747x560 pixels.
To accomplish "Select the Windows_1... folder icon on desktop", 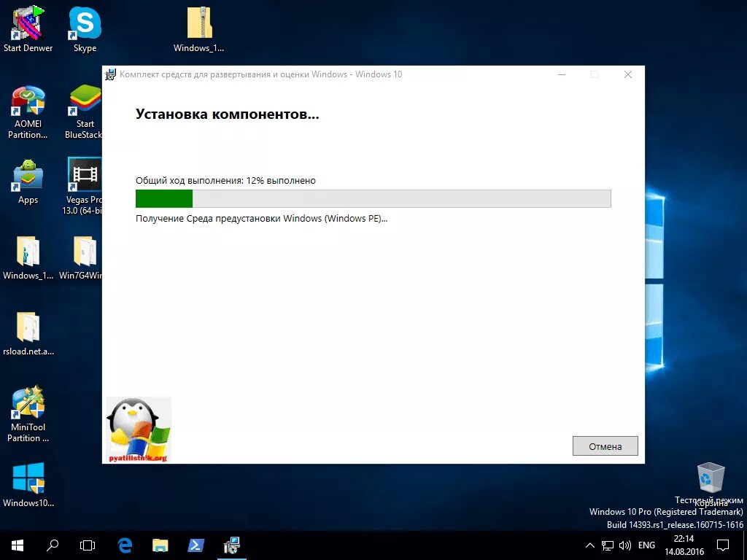I will pos(28,257).
